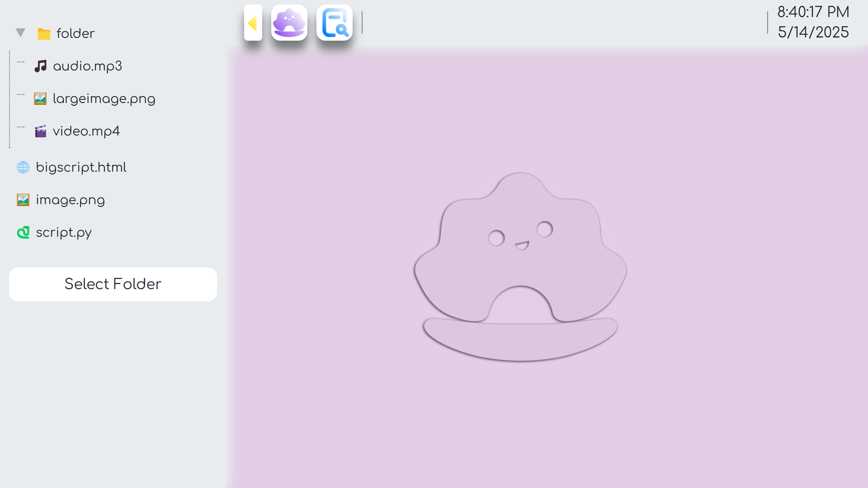The height and width of the screenshot is (488, 868).
Task: Click the Python snake icon beside script.py
Action: click(23, 232)
